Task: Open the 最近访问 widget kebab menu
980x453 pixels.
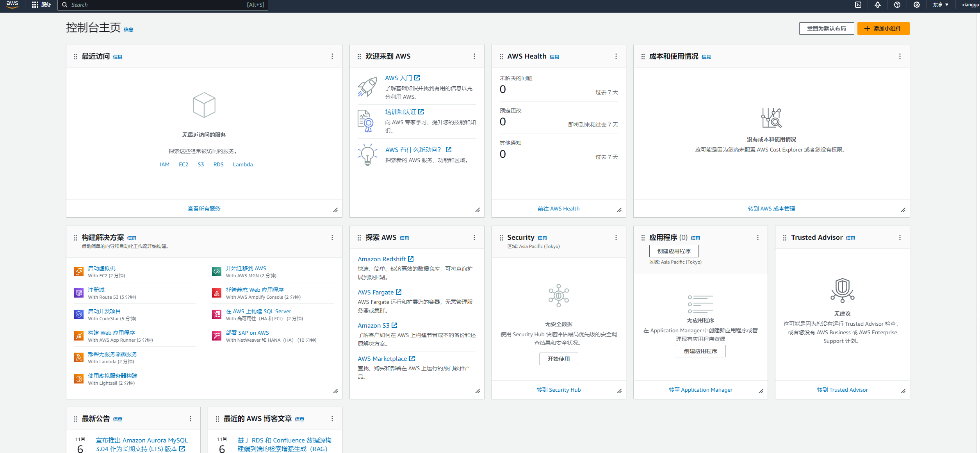Action: click(332, 56)
